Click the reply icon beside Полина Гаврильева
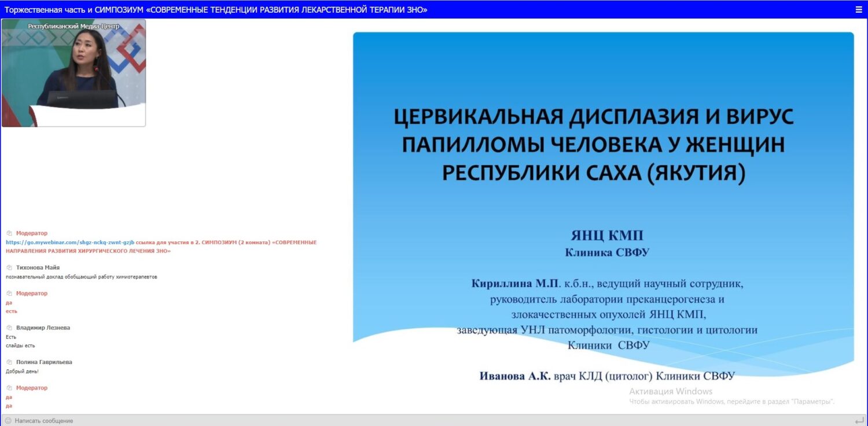This screenshot has height=426, width=868. point(9,362)
